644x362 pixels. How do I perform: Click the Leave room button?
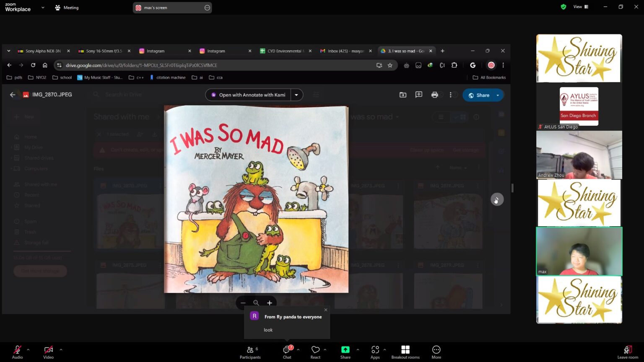[628, 352]
